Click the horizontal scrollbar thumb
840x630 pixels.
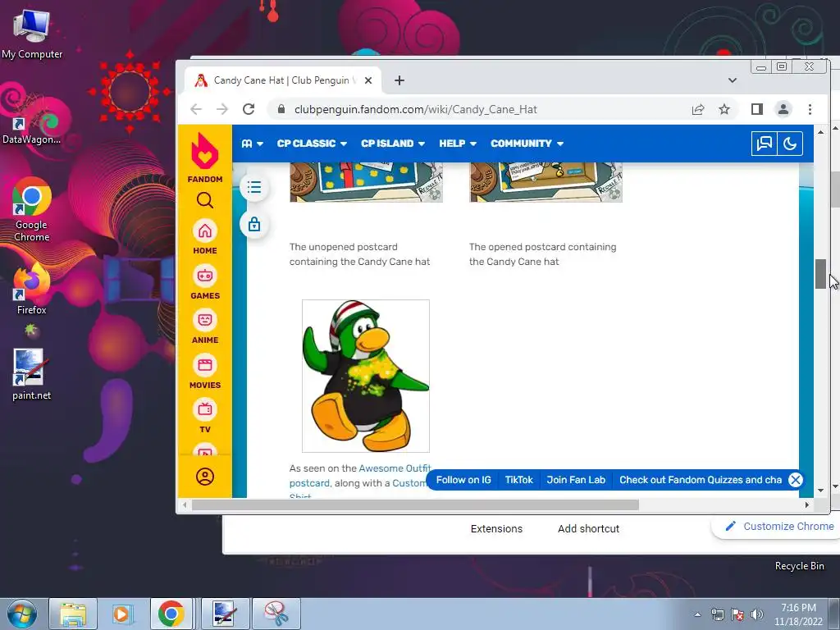click(415, 505)
